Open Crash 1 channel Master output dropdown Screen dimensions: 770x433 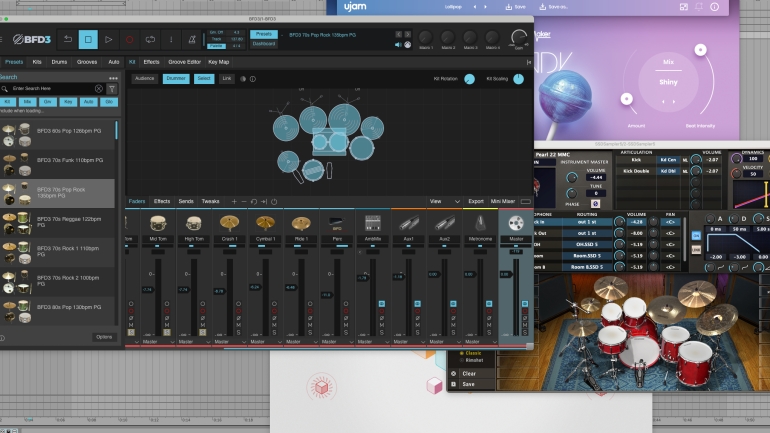tap(230, 342)
